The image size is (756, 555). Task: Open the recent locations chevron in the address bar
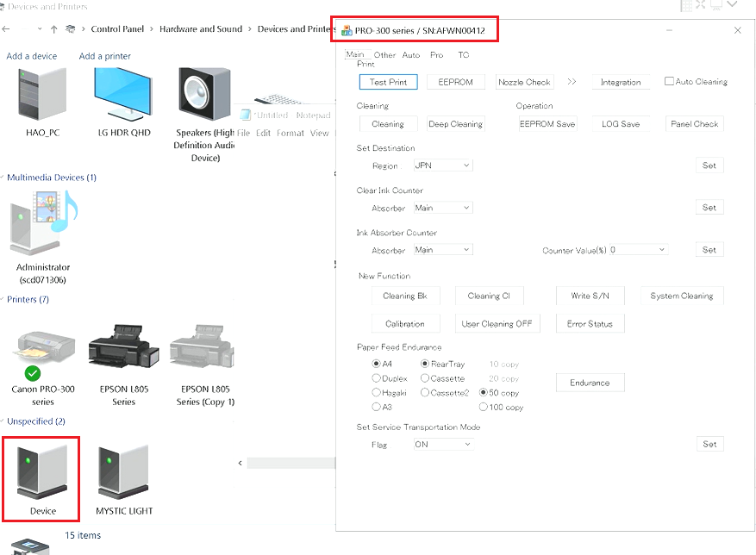point(40,29)
